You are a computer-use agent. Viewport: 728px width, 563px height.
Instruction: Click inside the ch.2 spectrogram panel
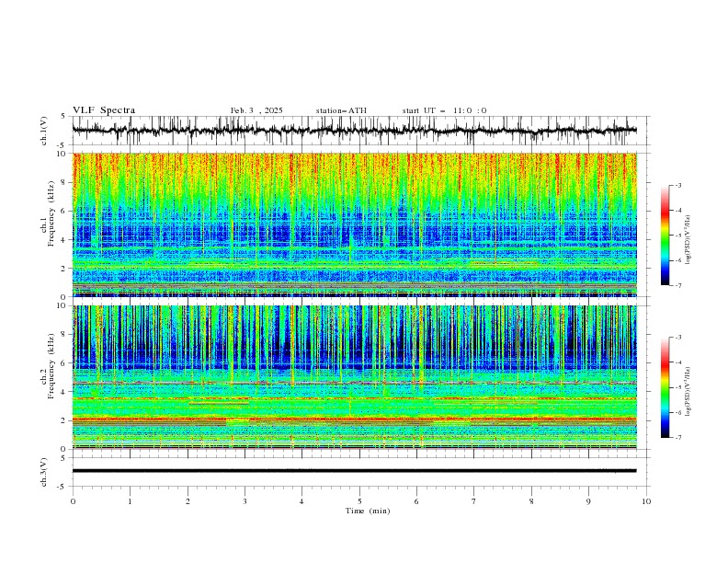click(x=354, y=377)
